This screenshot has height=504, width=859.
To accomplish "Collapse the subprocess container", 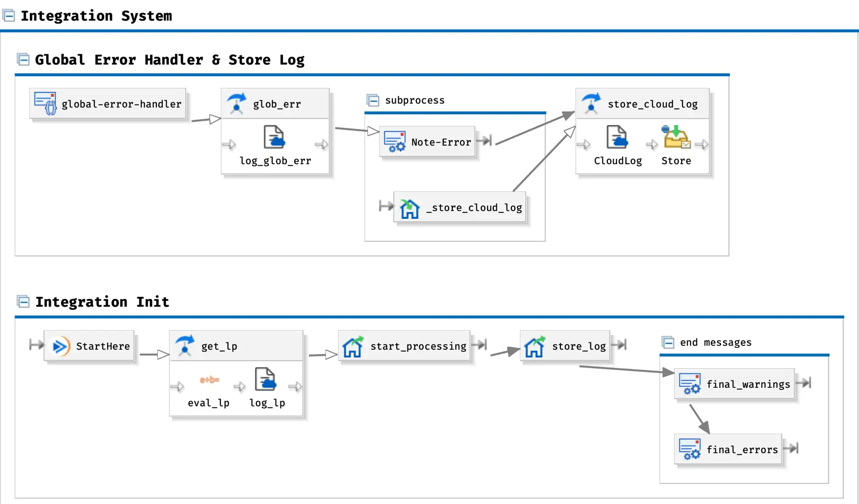I will (x=373, y=101).
